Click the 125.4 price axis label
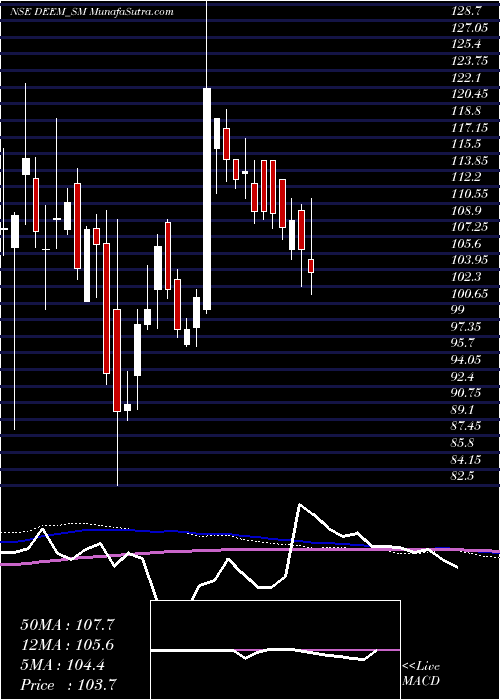 click(x=467, y=45)
